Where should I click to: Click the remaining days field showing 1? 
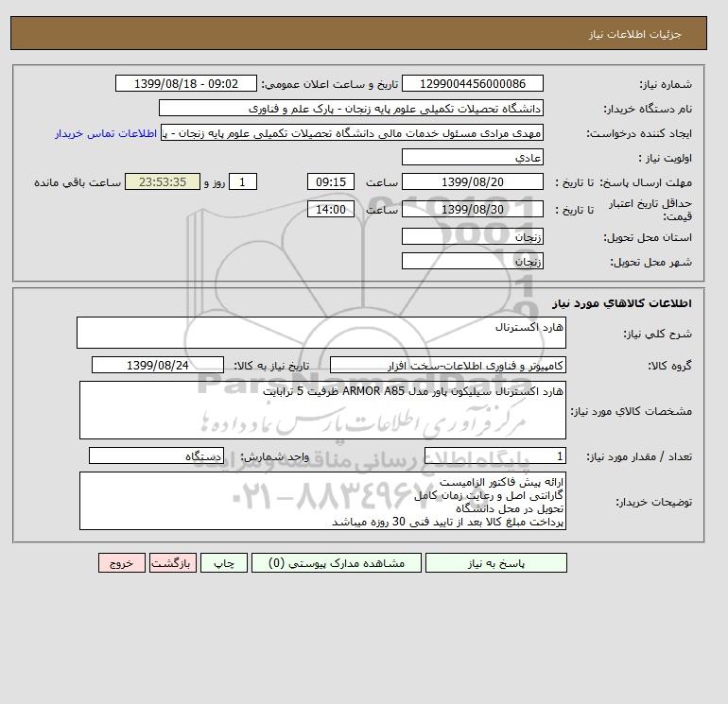242,182
